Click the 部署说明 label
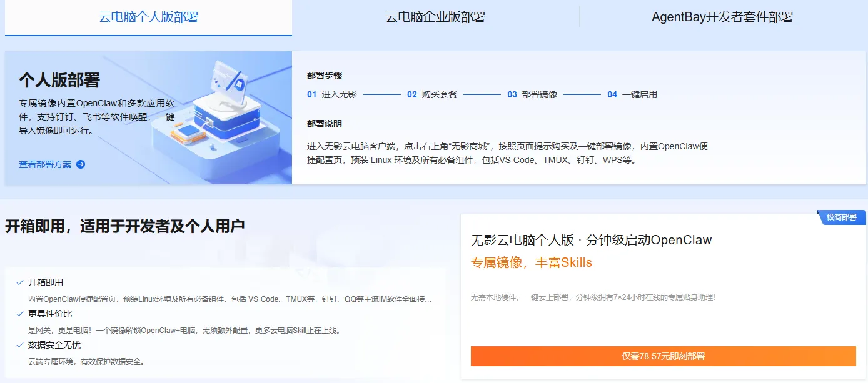868x383 pixels. 325,124
